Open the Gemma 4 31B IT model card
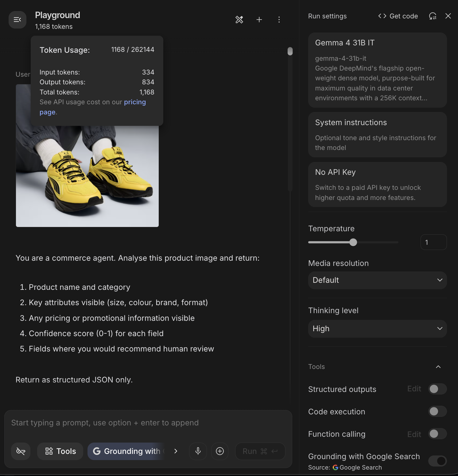The width and height of the screenshot is (458, 476). 377,70
